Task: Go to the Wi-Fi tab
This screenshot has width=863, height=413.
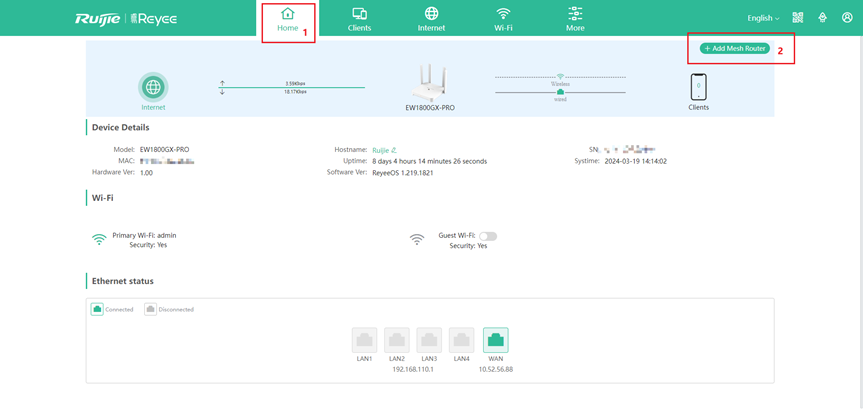Action: pos(503,20)
